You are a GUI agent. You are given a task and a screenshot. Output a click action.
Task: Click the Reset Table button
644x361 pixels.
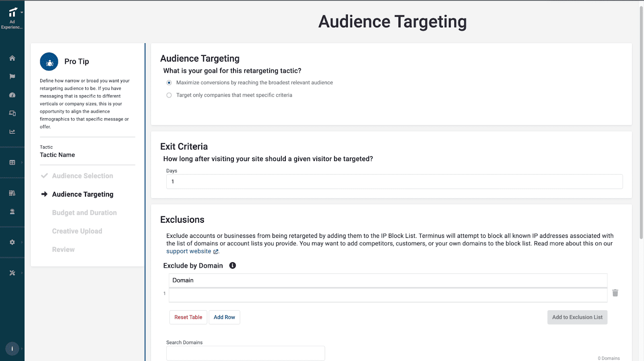tap(188, 317)
